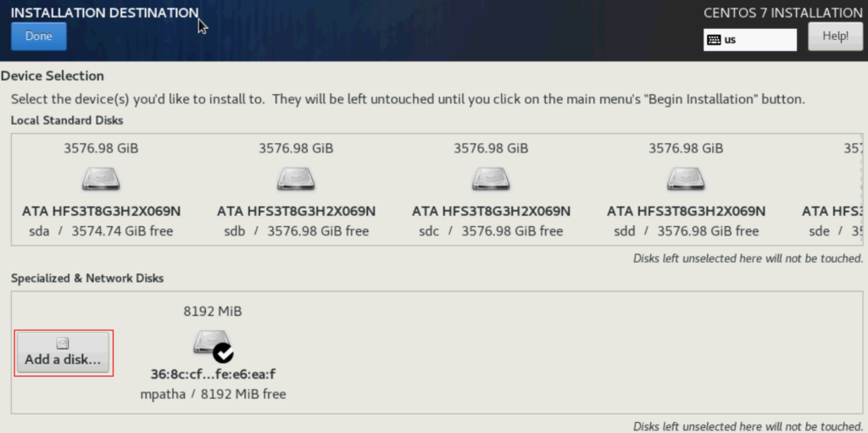The image size is (868, 433).
Task: Click the Add a disk... label
Action: 63,359
